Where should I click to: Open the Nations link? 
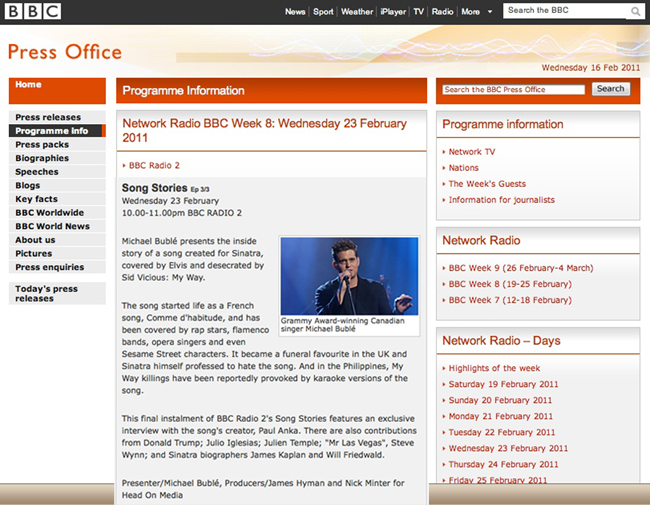tap(463, 168)
